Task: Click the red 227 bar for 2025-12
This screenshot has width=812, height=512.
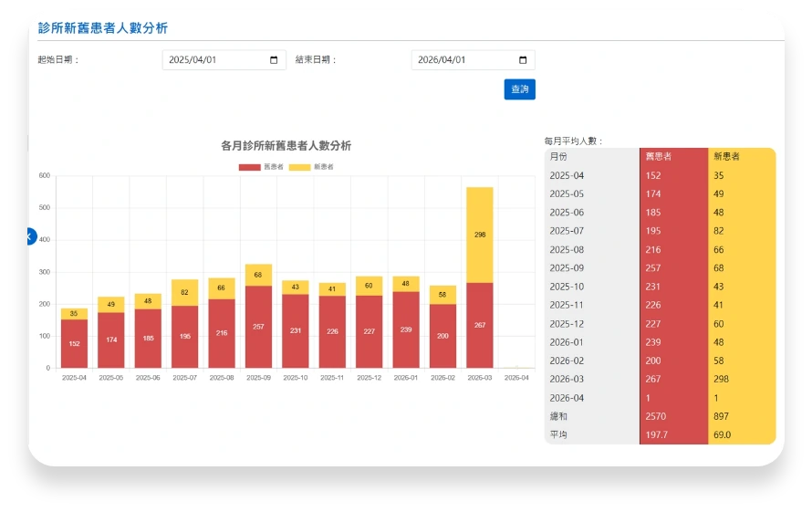Action: (369, 331)
